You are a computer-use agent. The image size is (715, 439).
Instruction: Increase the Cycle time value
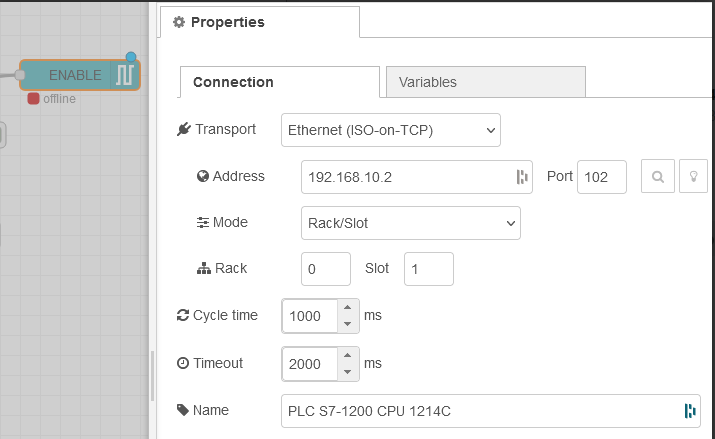[x=347, y=308]
